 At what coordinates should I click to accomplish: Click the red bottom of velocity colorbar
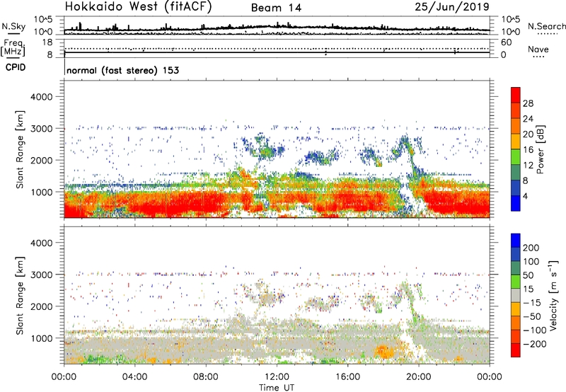tap(516, 350)
